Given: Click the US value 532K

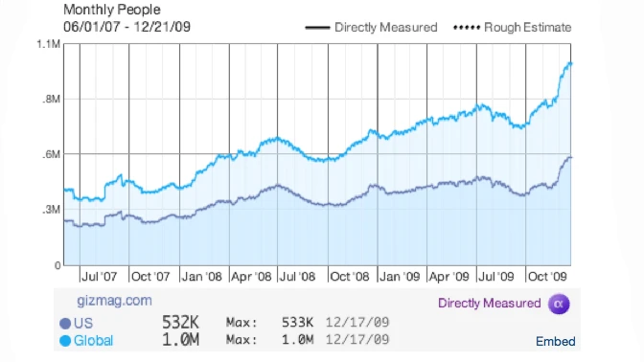Looking at the screenshot, I should pos(180,322).
